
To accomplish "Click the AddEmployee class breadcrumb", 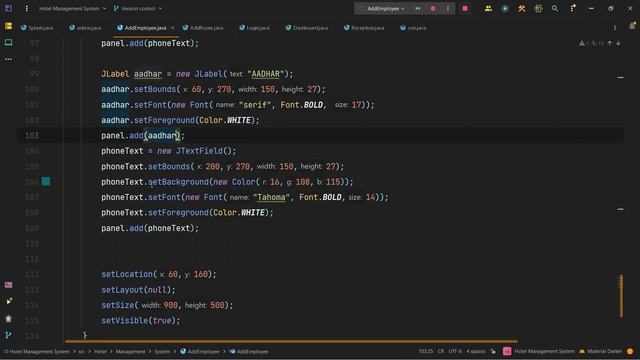I will pyautogui.click(x=200, y=351).
